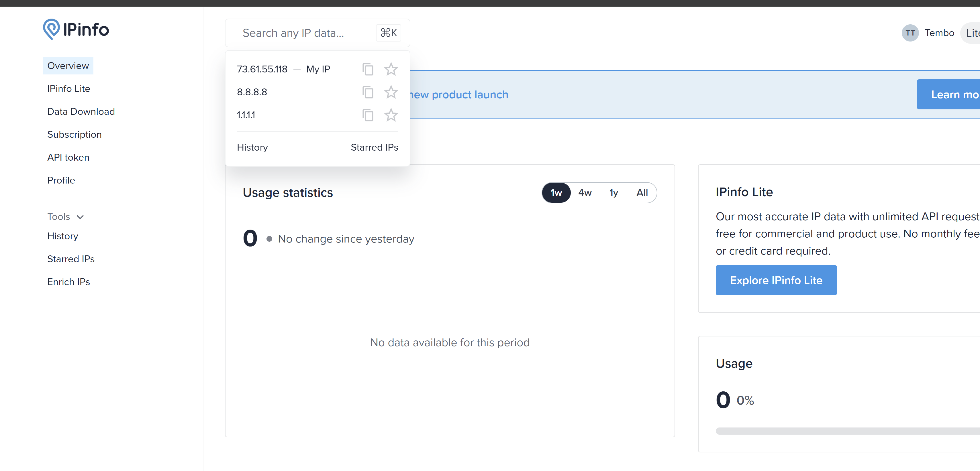Click the Tembo account name
Viewport: 980px width, 471px height.
click(x=939, y=33)
